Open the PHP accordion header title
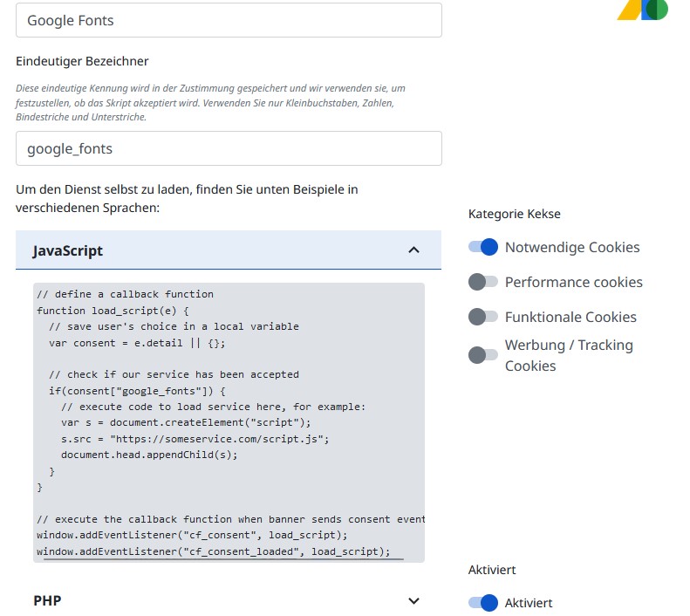 (x=47, y=601)
